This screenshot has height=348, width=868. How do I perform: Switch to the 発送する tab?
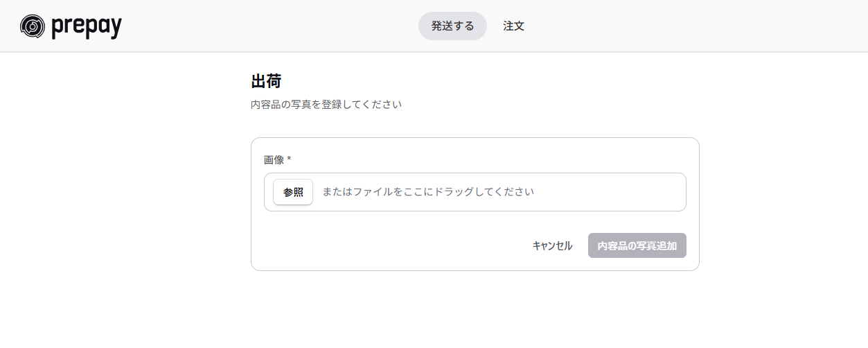click(452, 26)
